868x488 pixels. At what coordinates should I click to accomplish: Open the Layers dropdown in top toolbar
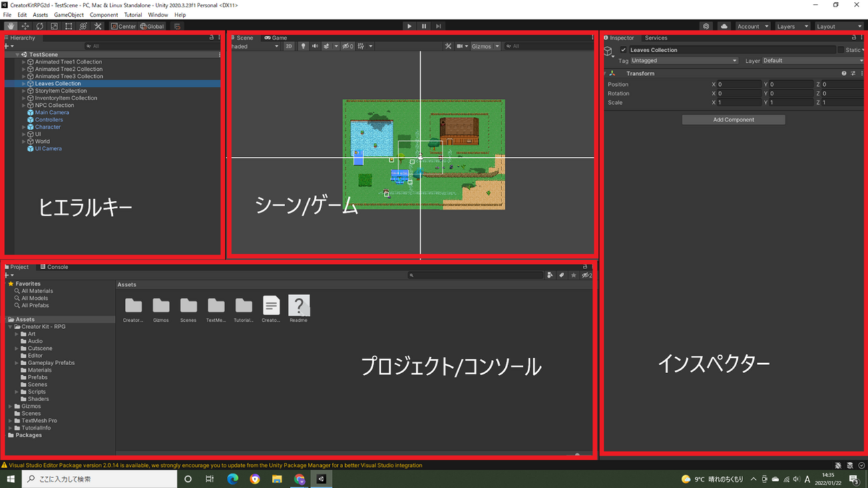coord(792,26)
